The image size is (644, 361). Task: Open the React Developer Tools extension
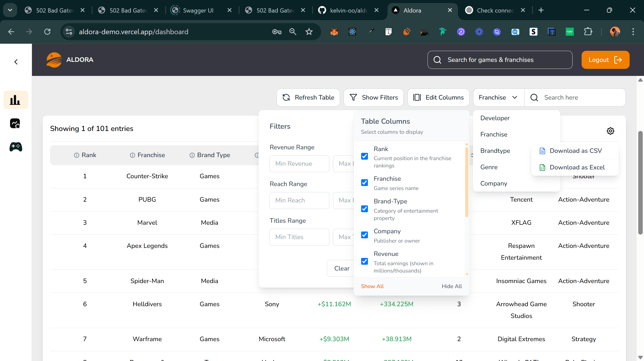point(352,32)
